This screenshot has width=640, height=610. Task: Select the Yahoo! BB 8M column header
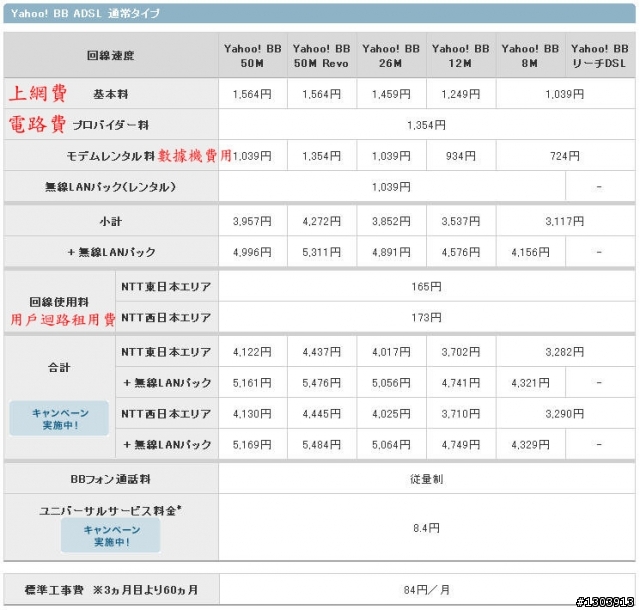point(530,56)
